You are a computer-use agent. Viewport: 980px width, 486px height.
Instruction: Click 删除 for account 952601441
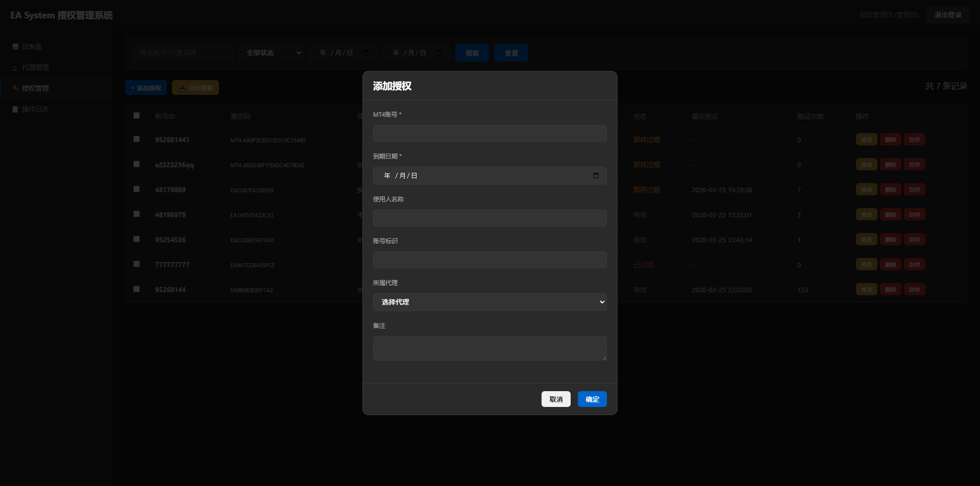pos(890,140)
